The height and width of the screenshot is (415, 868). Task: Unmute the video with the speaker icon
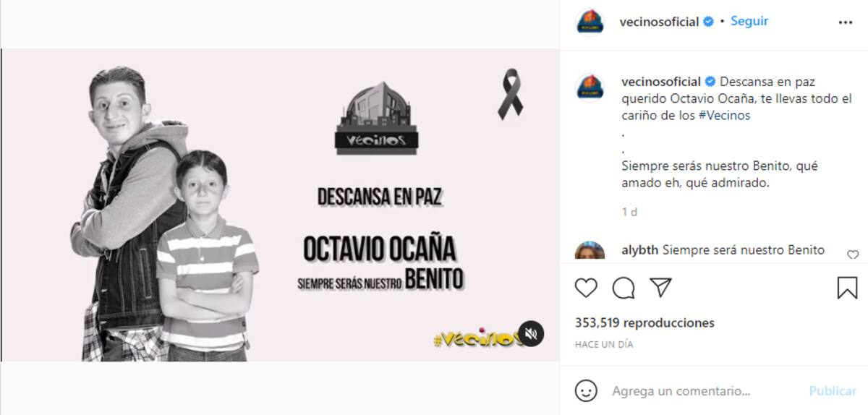coord(531,333)
